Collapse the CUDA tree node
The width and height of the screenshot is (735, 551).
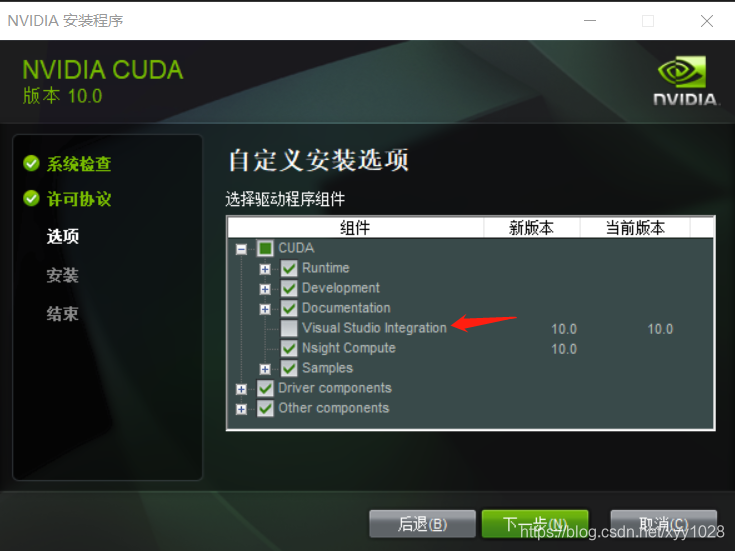[x=241, y=249]
